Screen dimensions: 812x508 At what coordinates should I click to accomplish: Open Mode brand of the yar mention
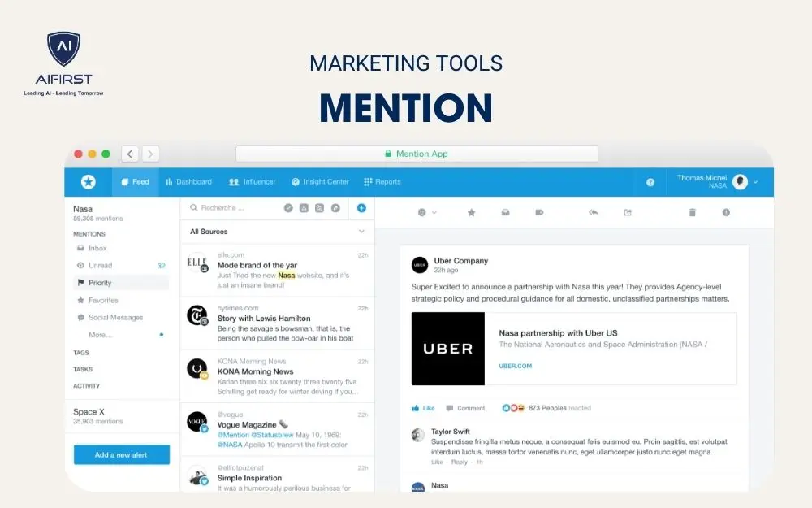coord(278,270)
